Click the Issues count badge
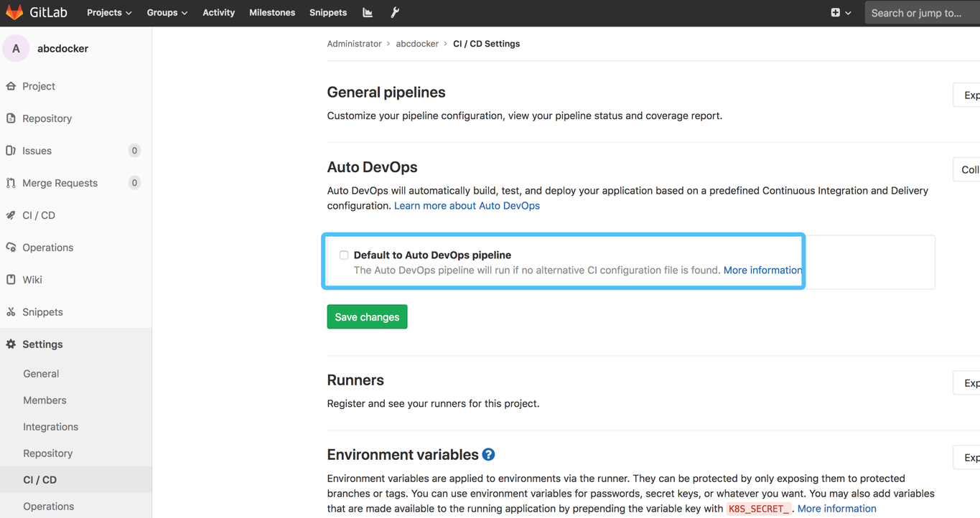This screenshot has height=518, width=980. coord(134,151)
